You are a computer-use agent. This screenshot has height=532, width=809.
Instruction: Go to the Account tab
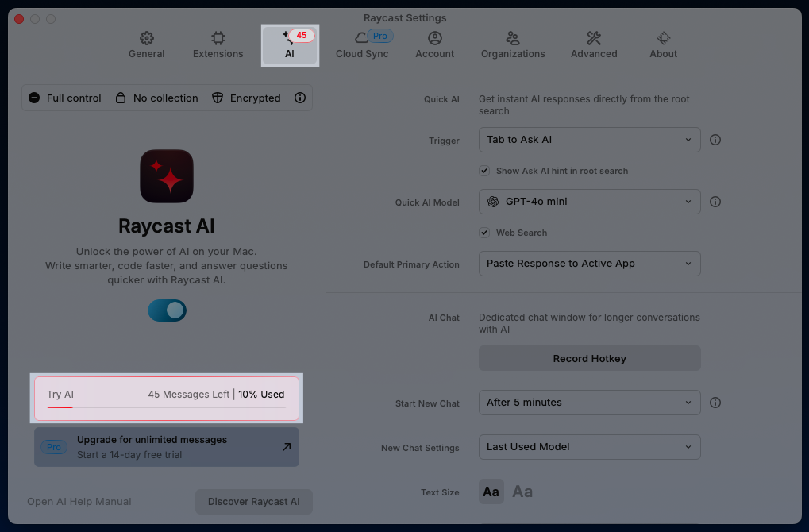[x=434, y=45]
